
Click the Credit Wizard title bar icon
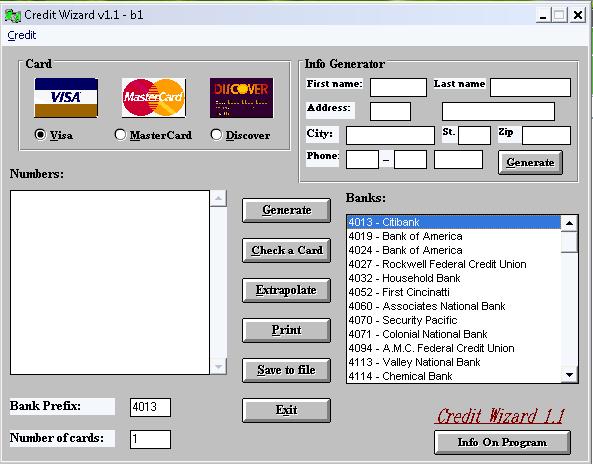pyautogui.click(x=12, y=16)
